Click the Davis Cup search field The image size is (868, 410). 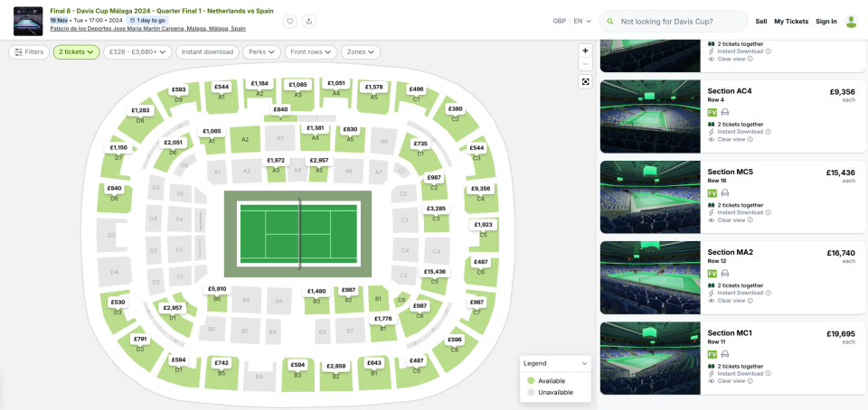678,21
